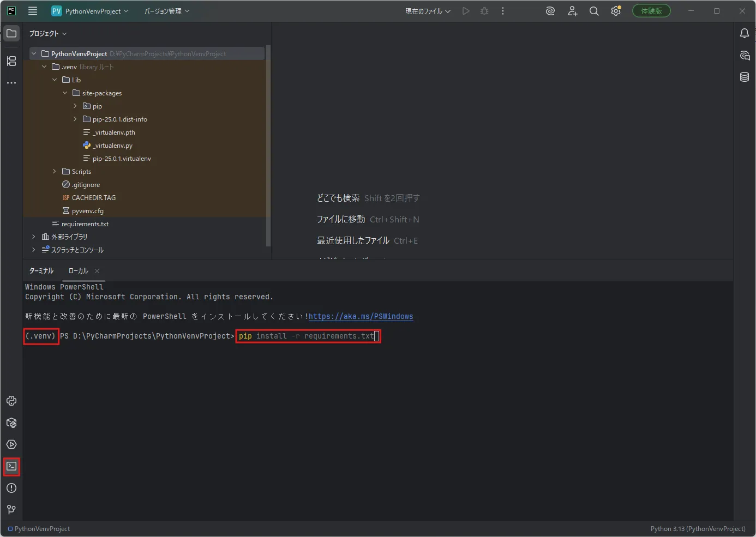This screenshot has height=537, width=756.
Task: Open the Git version control tool icon
Action: pyautogui.click(x=11, y=510)
